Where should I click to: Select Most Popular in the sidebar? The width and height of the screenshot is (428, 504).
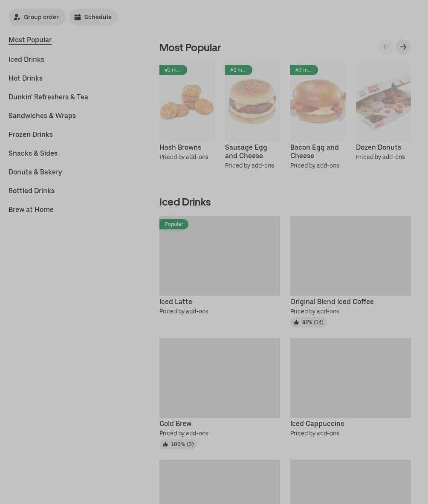[x=30, y=40]
